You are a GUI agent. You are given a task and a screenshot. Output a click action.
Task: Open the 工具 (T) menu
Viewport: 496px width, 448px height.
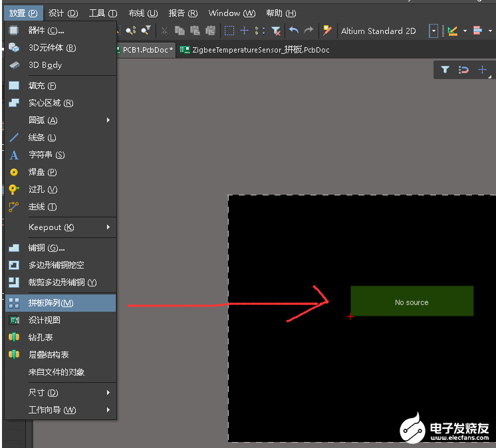(x=103, y=13)
